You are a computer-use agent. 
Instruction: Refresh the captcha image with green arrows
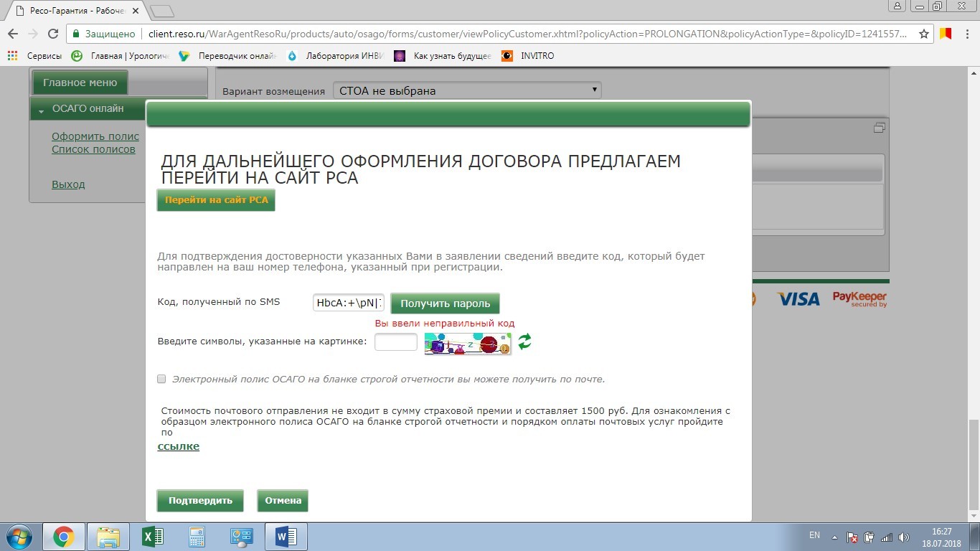(x=524, y=342)
